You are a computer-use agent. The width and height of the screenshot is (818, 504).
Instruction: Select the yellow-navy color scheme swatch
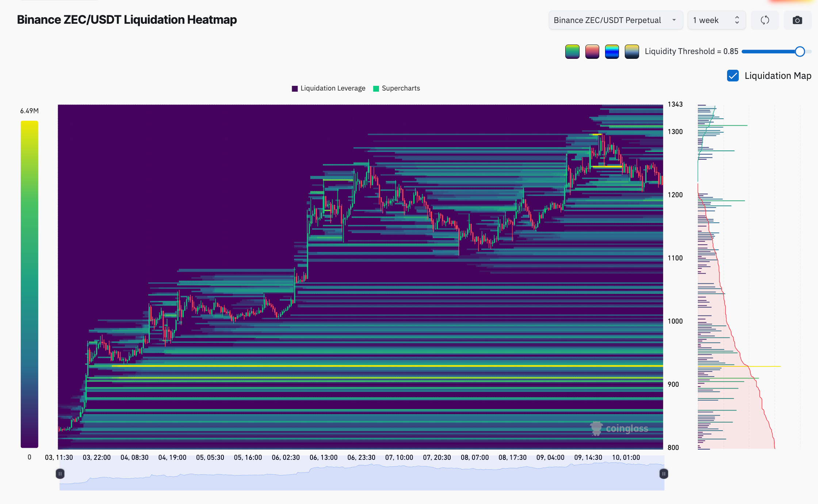631,51
